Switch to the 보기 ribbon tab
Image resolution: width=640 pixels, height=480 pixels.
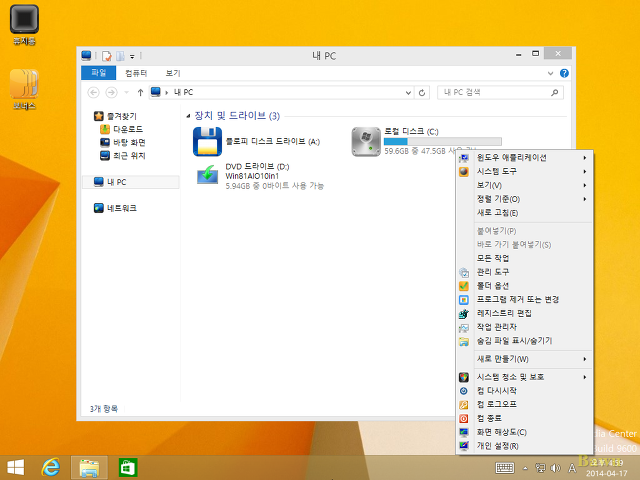click(173, 73)
